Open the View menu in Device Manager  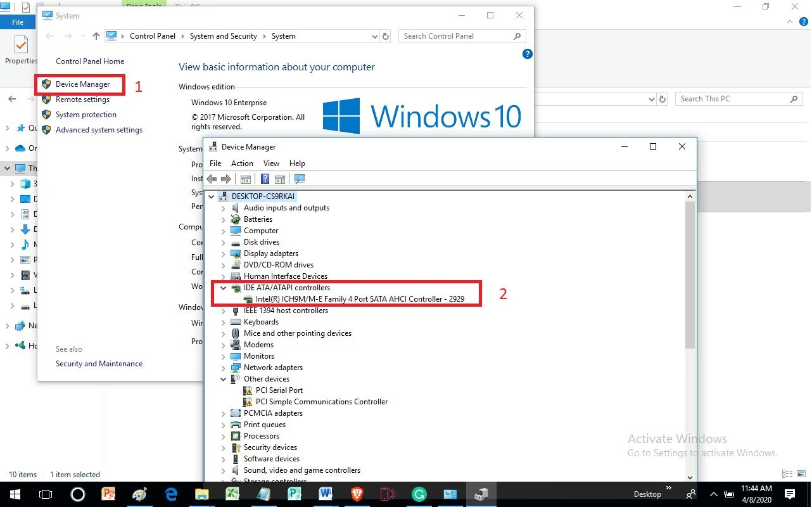271,164
